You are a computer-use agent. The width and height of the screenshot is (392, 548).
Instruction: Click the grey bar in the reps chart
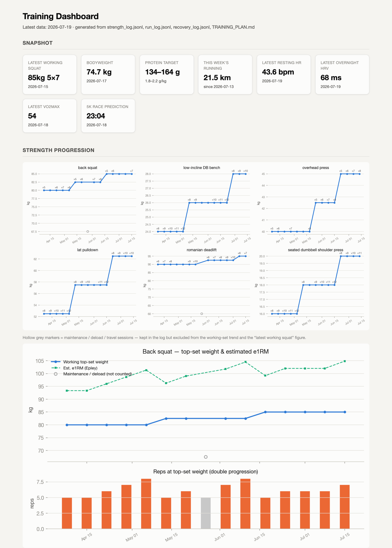coord(206,513)
